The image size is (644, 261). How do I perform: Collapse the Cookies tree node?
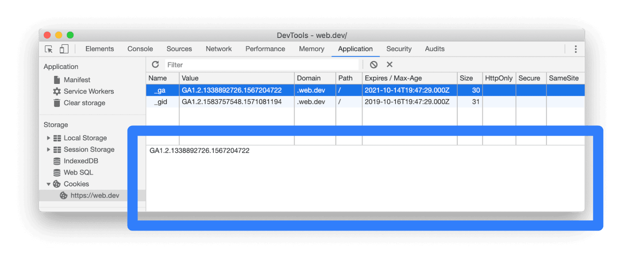(x=49, y=184)
